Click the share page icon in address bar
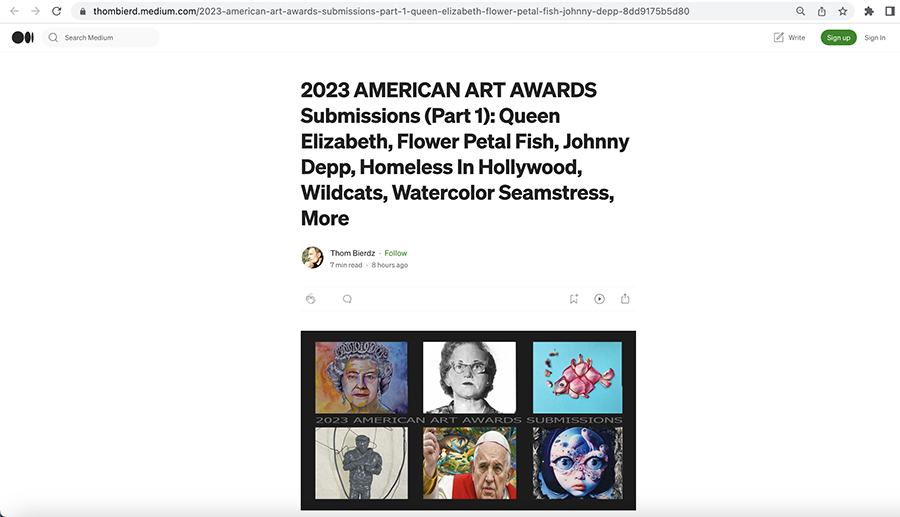Screen dimensions: 900x517 [x=821, y=11]
